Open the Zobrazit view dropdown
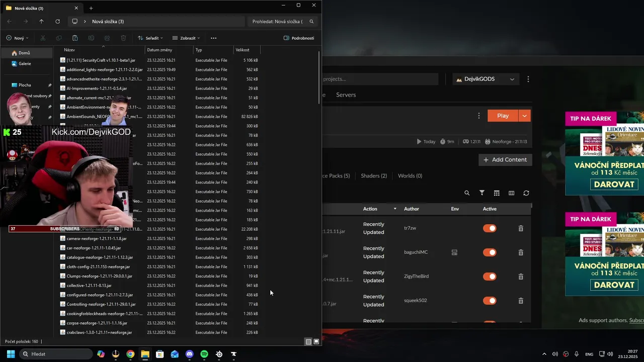Image resolution: width=644 pixels, height=362 pixels. point(186,38)
